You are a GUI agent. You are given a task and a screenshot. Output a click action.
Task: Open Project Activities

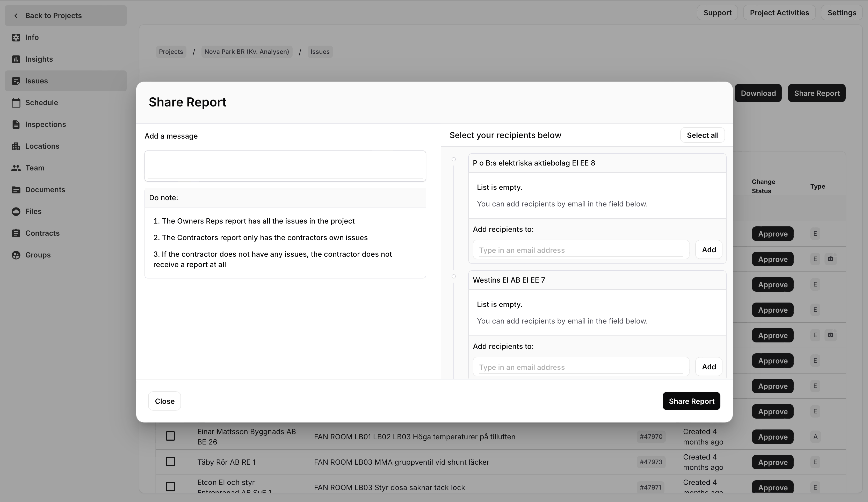(x=779, y=12)
